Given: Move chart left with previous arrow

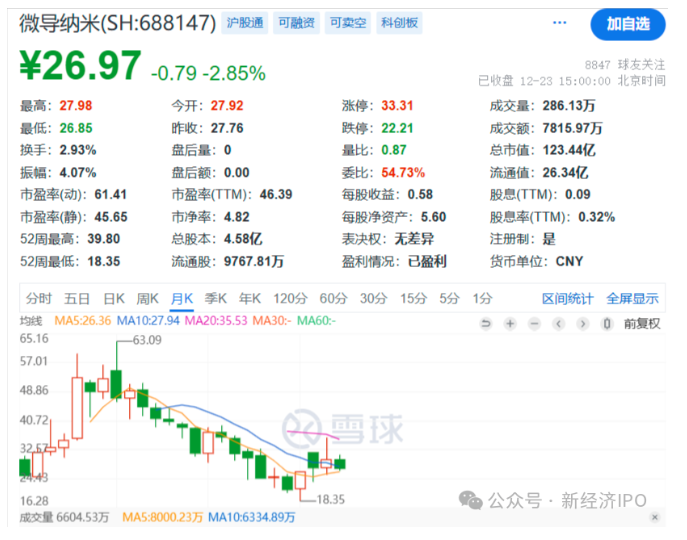Looking at the screenshot, I should tap(558, 324).
